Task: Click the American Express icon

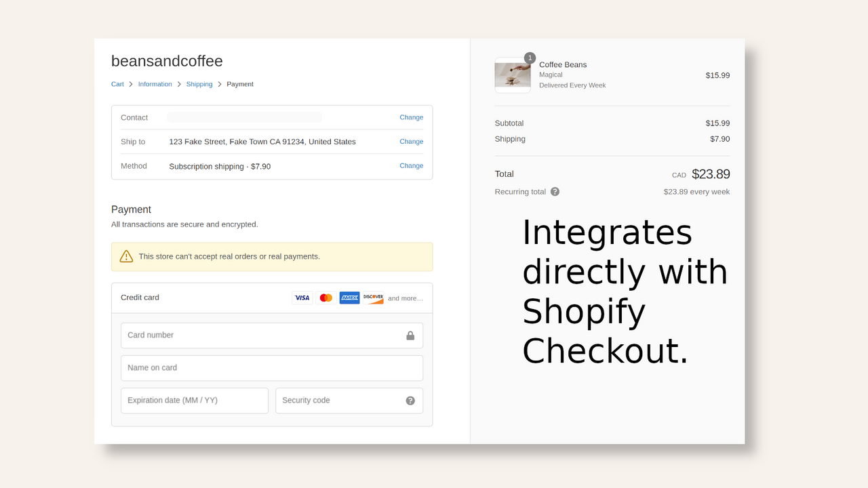Action: (x=350, y=298)
